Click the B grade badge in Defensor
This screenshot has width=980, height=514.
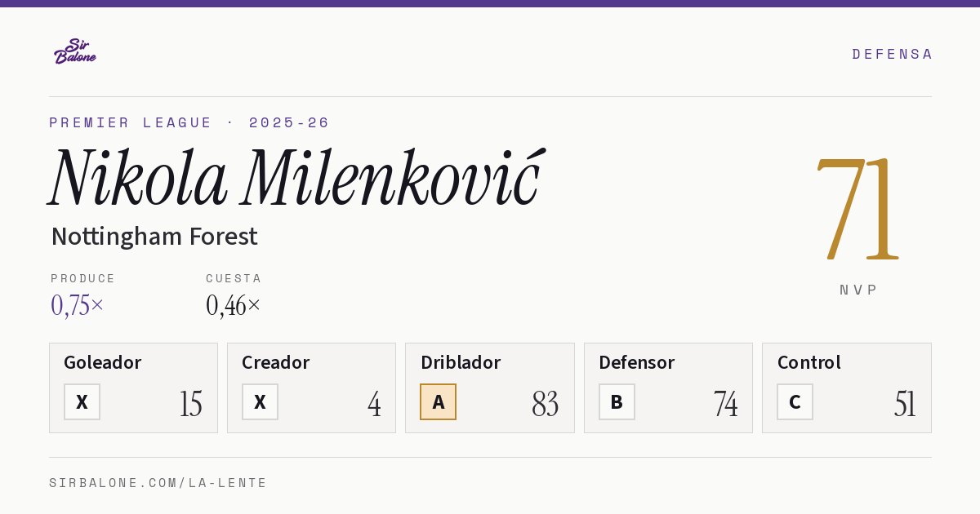click(617, 402)
